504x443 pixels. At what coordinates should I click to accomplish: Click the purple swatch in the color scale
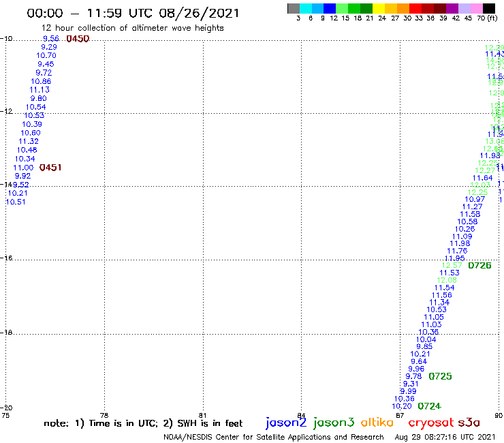[x=452, y=8]
